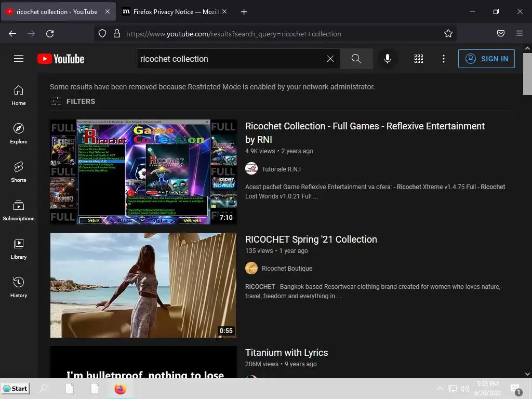Click the Firefox taskbar icon
This screenshot has width=532, height=399.
[120, 389]
